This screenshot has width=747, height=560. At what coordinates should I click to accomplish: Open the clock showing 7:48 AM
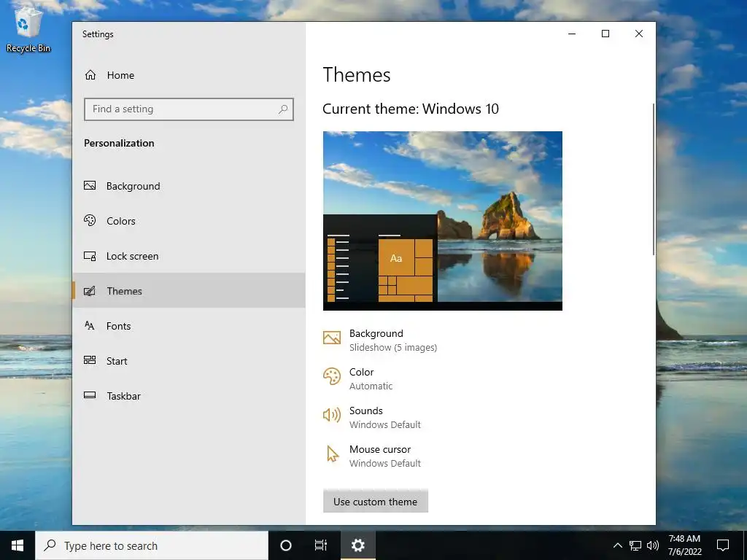tap(684, 545)
